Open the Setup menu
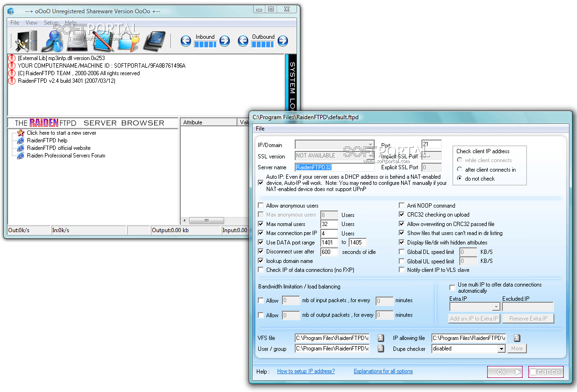 click(x=51, y=23)
